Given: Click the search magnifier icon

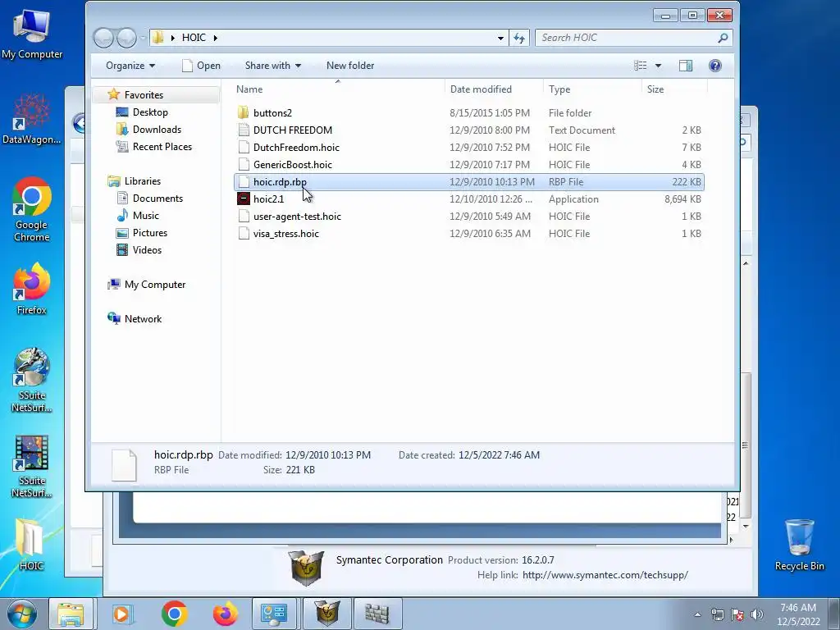Looking at the screenshot, I should click(x=723, y=38).
